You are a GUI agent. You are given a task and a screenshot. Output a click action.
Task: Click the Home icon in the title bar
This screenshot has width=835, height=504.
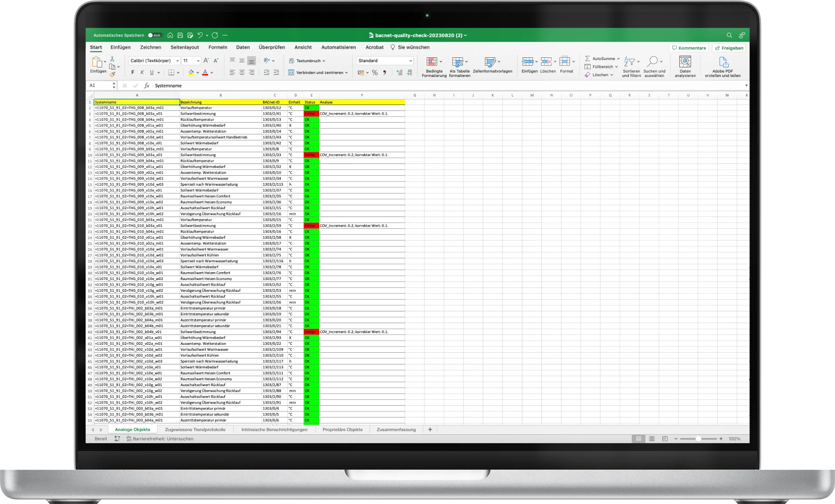click(x=170, y=35)
